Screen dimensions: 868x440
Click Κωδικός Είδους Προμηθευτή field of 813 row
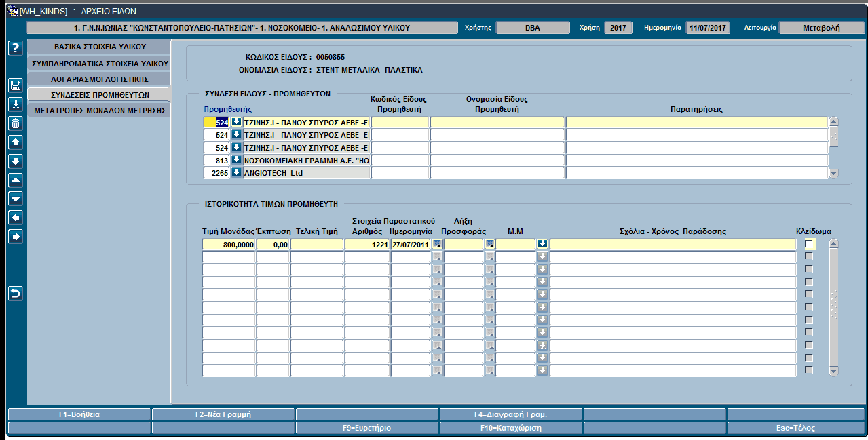400,160
